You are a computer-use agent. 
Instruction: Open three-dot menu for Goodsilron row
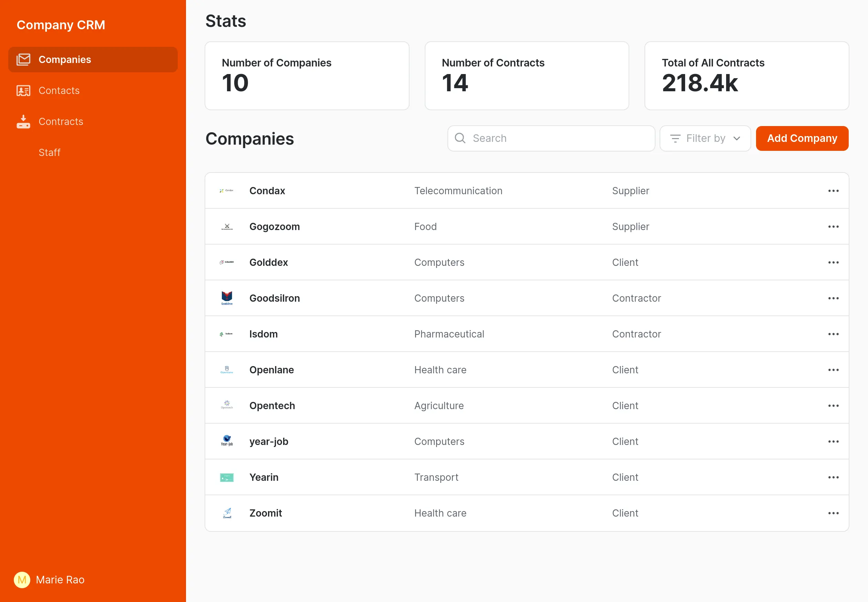[x=833, y=298]
